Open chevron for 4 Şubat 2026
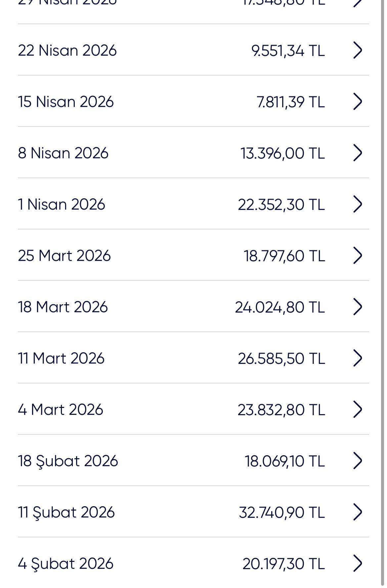The height and width of the screenshot is (588, 387). click(x=358, y=563)
